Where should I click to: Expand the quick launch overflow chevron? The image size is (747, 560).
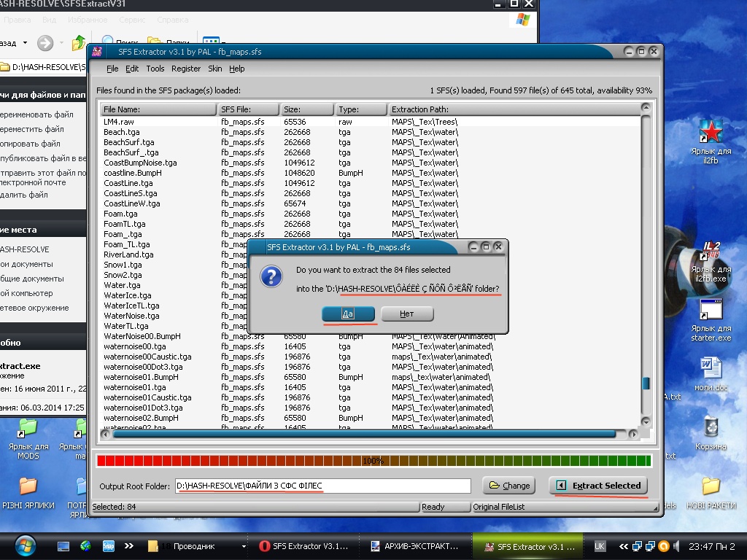(128, 545)
